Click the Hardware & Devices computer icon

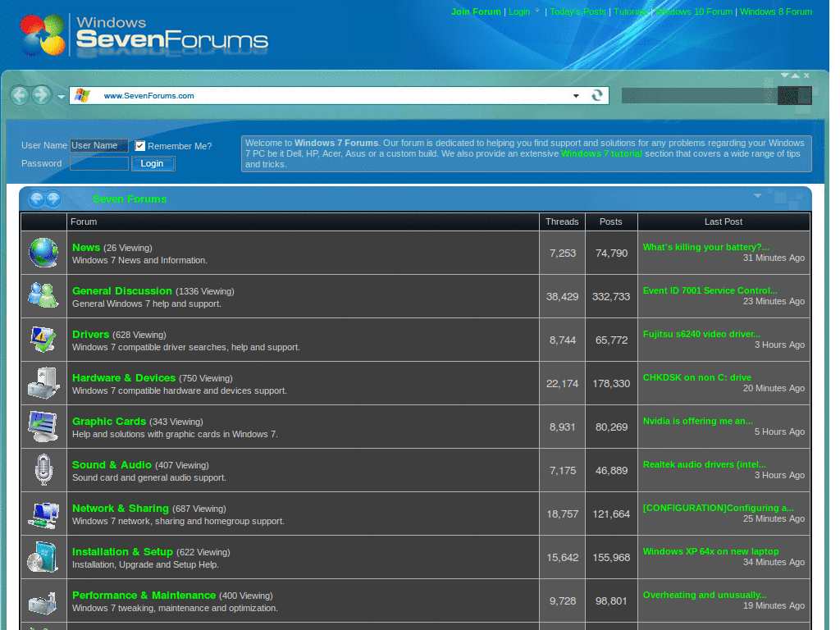point(43,382)
